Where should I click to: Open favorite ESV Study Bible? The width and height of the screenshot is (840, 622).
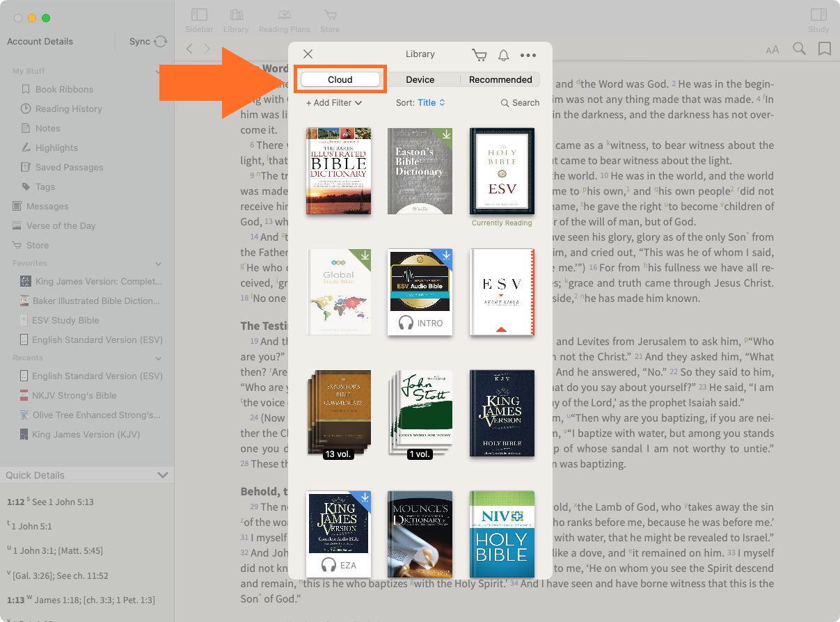pos(60,320)
